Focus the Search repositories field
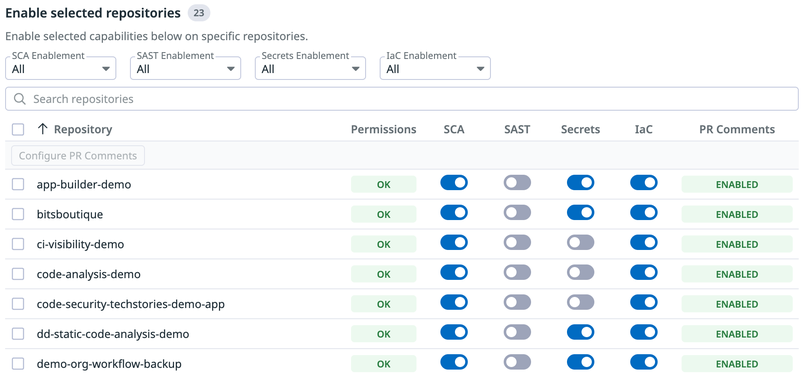 click(x=402, y=99)
